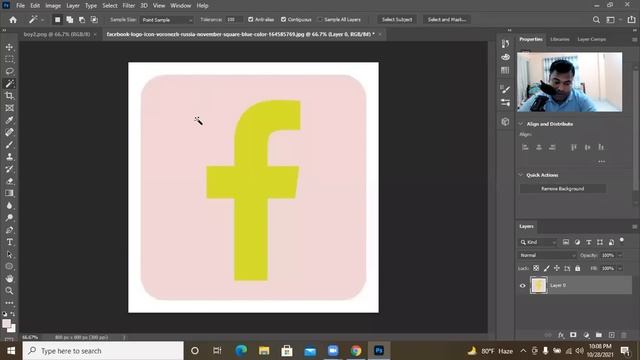Collapse the Align and Distribute section
Viewport: 640px width, 360px height.
coord(521,124)
